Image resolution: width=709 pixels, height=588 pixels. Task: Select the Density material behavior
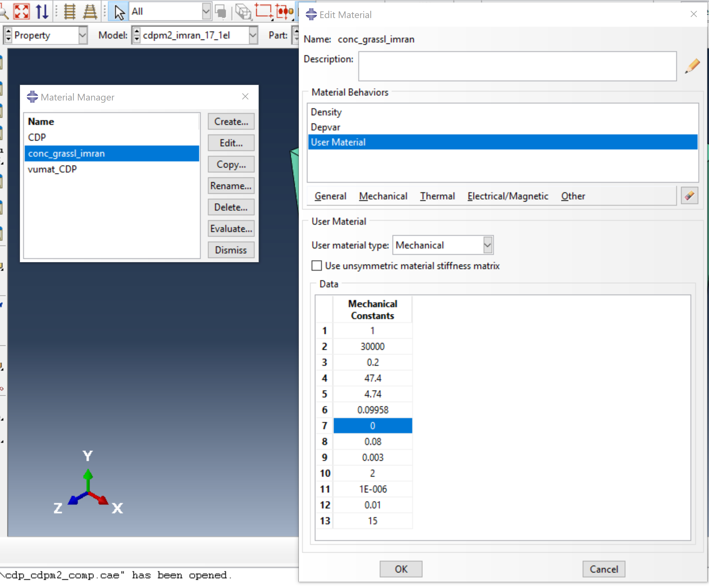tap(326, 112)
